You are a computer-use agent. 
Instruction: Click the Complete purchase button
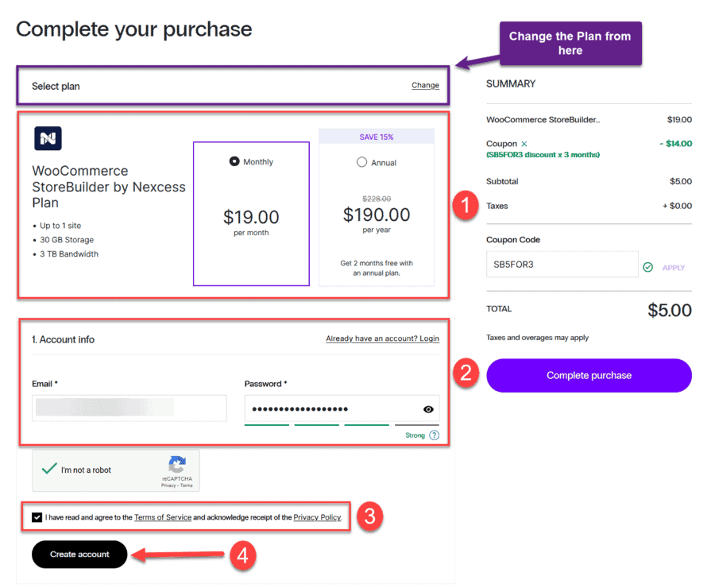coord(589,375)
